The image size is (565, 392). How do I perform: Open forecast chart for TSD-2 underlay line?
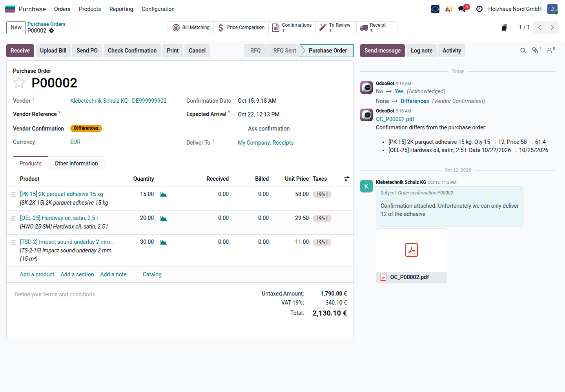pyautogui.click(x=164, y=242)
